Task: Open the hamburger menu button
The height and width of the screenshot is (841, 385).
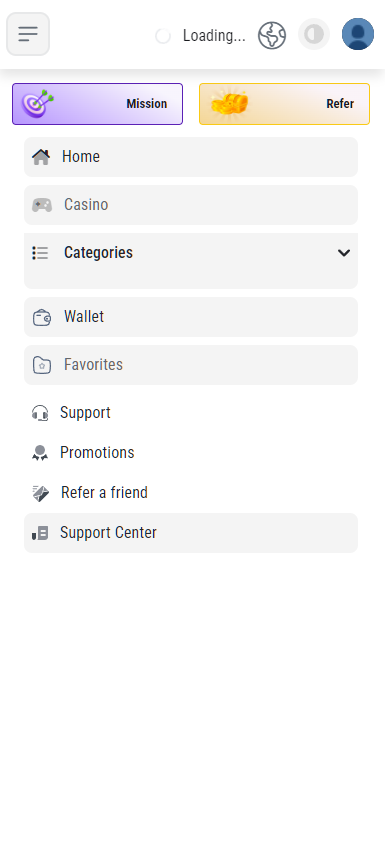Action: pyautogui.click(x=28, y=34)
